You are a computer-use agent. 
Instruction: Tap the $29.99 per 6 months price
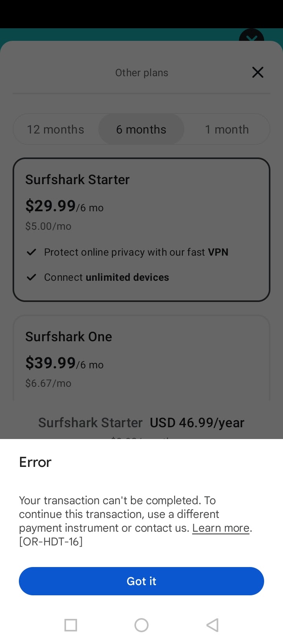[x=64, y=206]
